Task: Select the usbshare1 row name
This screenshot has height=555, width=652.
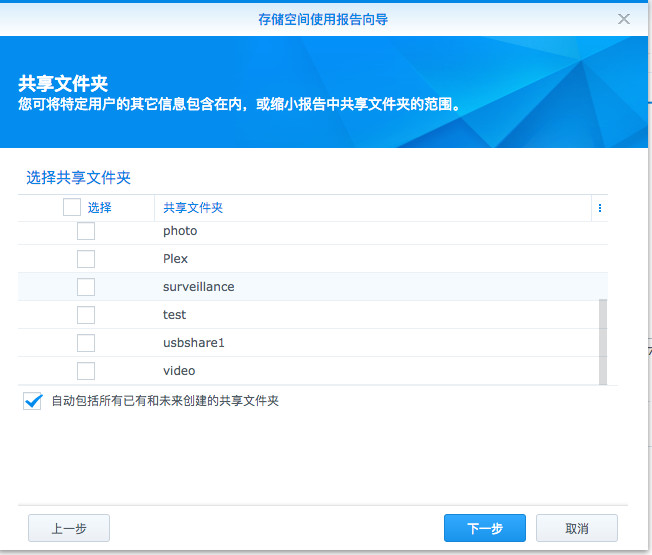Action: [x=194, y=343]
